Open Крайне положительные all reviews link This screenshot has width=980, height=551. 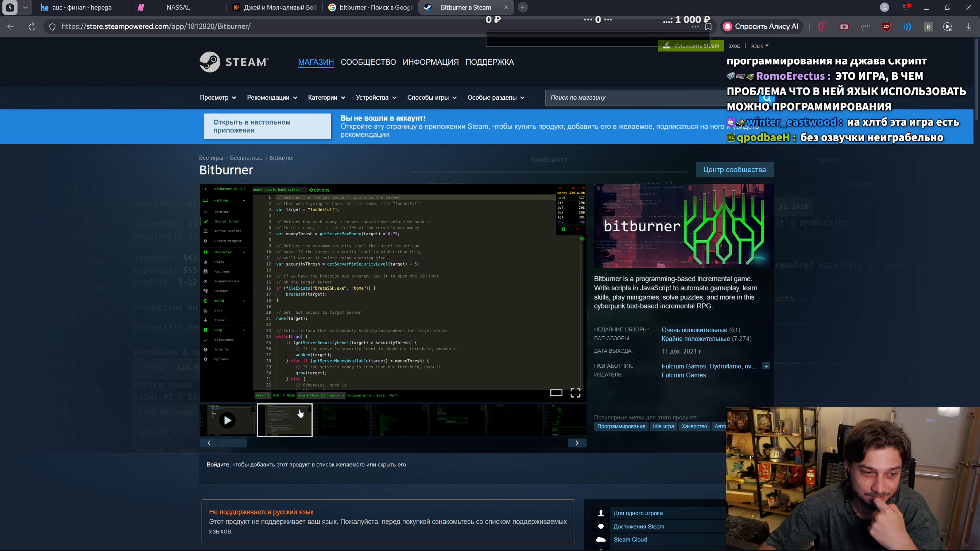696,338
